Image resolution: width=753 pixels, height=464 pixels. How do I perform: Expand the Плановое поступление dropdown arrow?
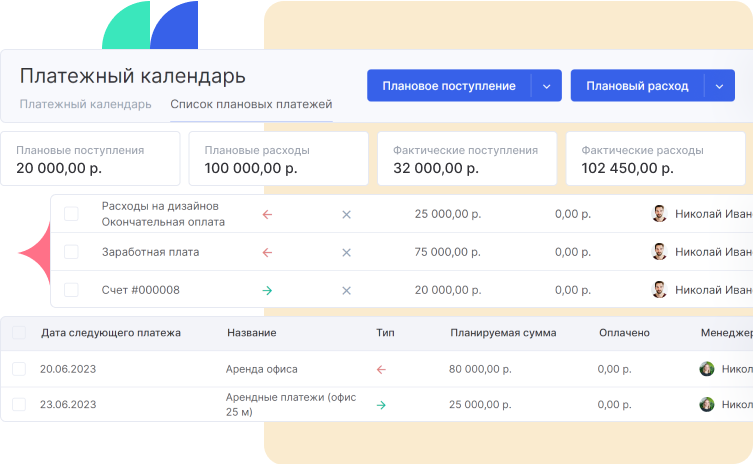click(546, 86)
